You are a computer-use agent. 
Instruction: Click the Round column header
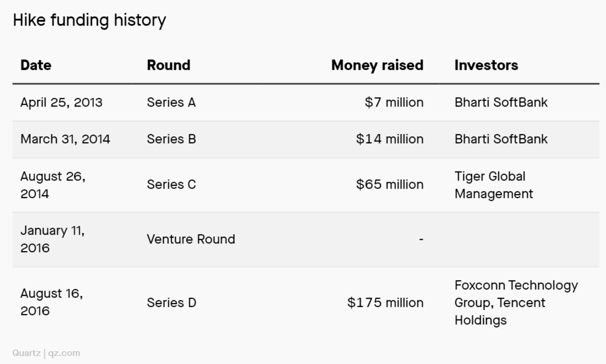pos(168,65)
